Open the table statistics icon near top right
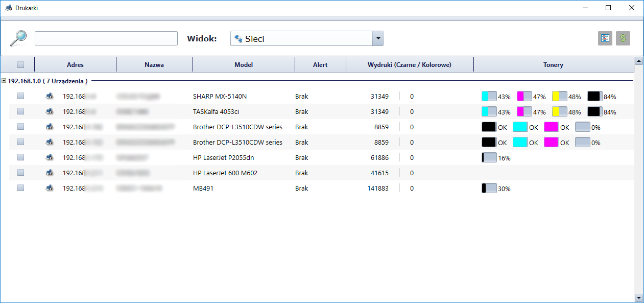Screen dimensions: 644x303 click(605, 38)
